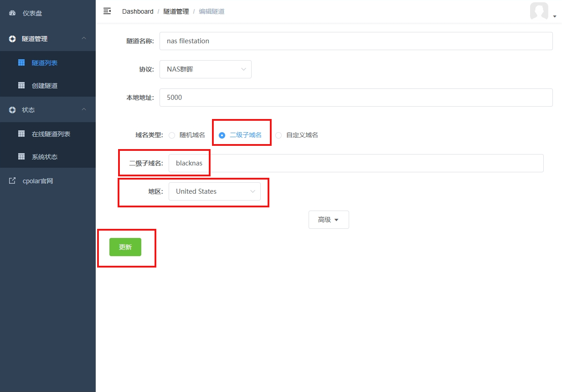Click the grid icon beside 创建隧道
562x392 pixels.
(21, 85)
